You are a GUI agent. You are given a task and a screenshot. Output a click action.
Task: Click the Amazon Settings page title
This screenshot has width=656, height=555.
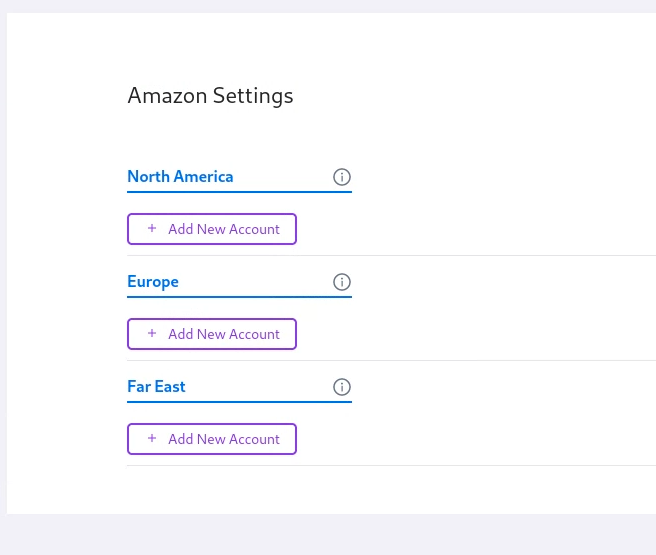tap(210, 96)
